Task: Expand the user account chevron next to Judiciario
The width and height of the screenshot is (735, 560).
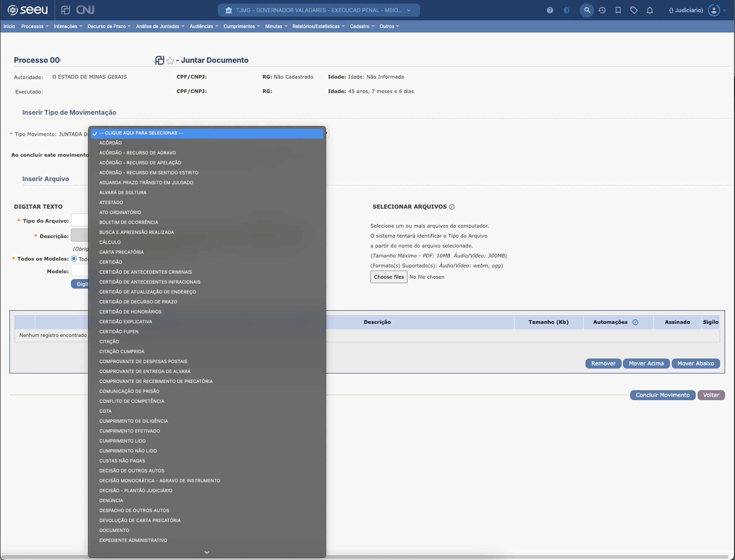Action: point(725,10)
